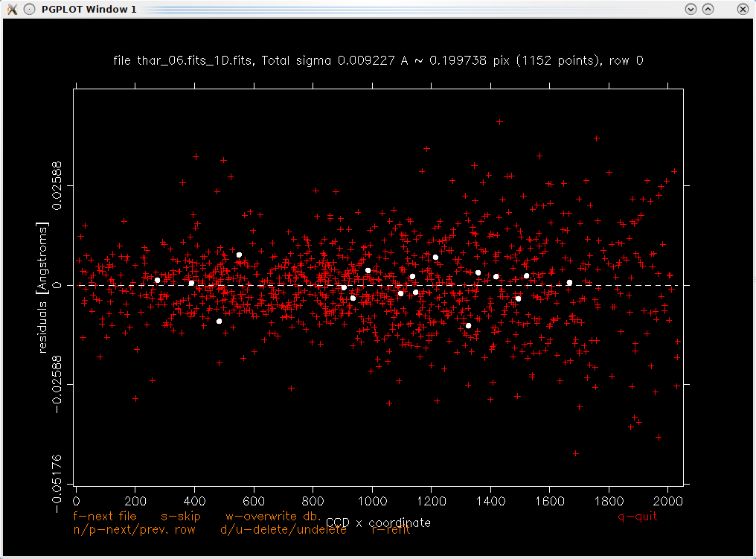Select the highest red residual point near x=1430
756x559 pixels.
500,122
